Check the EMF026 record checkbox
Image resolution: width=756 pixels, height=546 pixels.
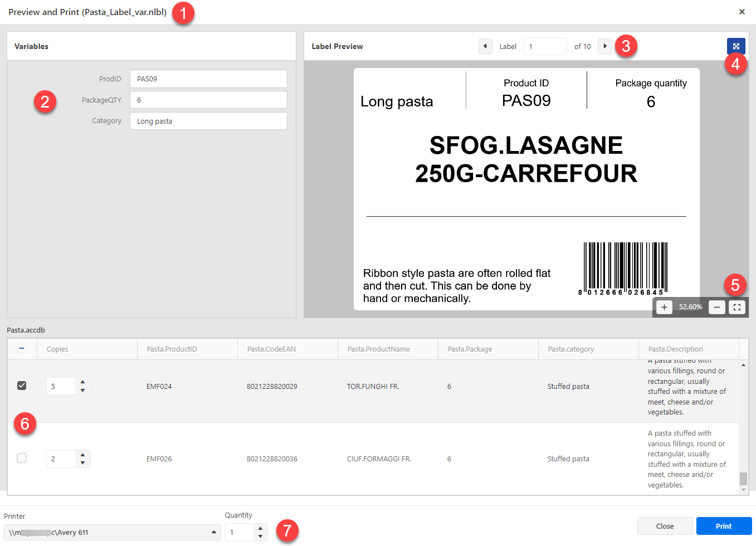click(x=22, y=458)
